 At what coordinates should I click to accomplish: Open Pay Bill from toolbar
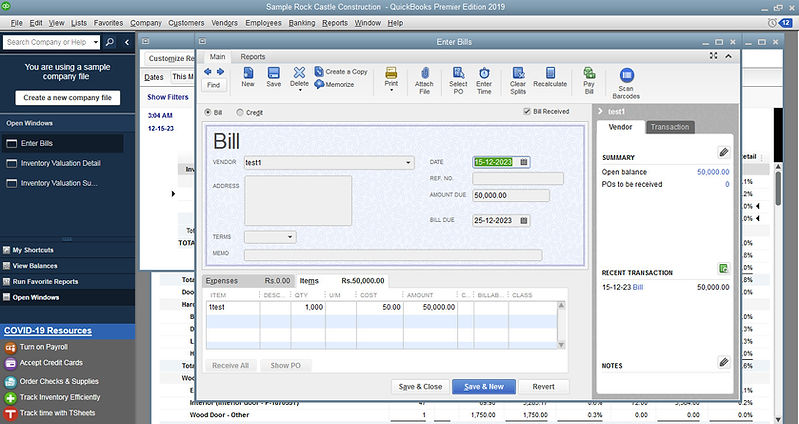pyautogui.click(x=589, y=81)
